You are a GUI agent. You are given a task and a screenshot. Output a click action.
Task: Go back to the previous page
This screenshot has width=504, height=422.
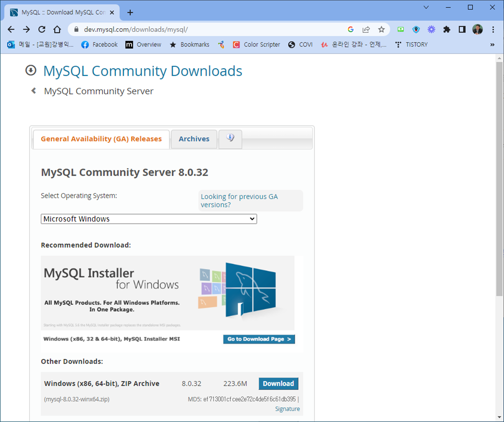[11, 29]
